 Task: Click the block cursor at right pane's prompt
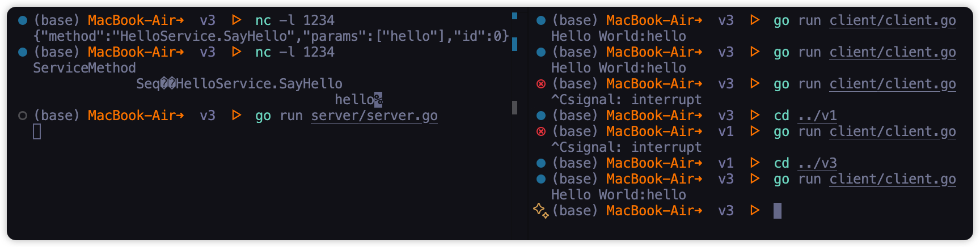[x=778, y=211]
